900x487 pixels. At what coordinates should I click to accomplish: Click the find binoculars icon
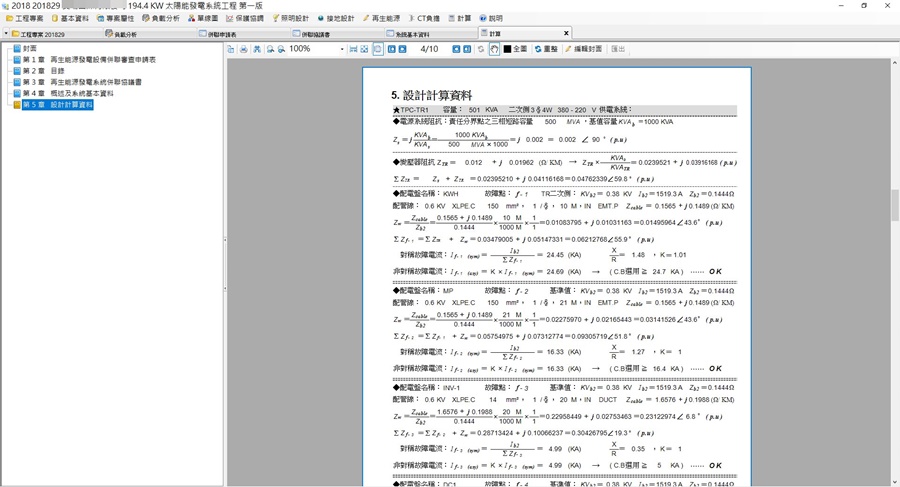coord(257,49)
